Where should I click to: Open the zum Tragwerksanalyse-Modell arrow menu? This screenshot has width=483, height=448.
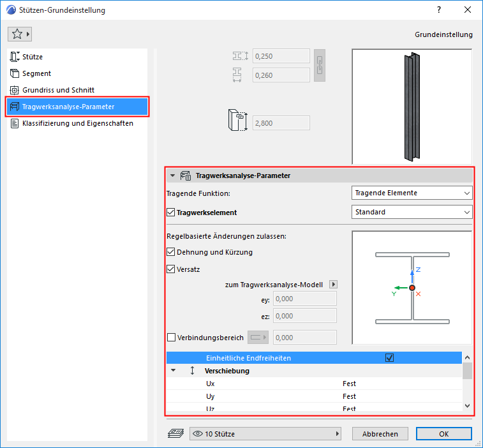(x=333, y=284)
